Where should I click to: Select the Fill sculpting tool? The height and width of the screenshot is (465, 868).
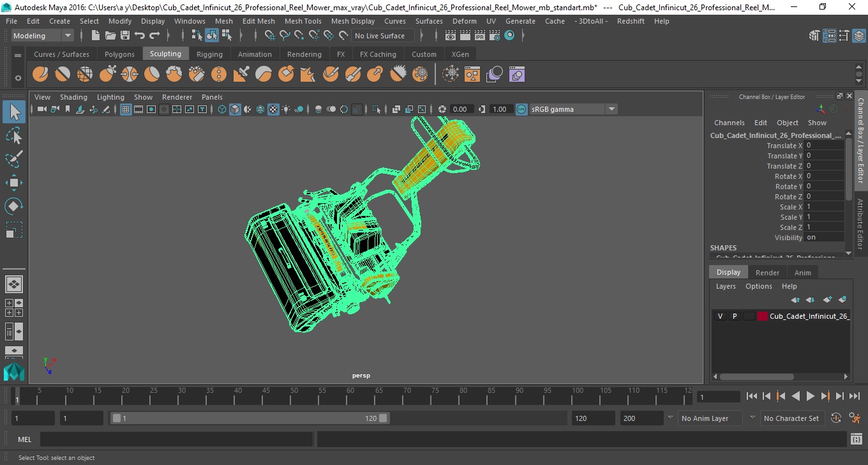(x=308, y=75)
